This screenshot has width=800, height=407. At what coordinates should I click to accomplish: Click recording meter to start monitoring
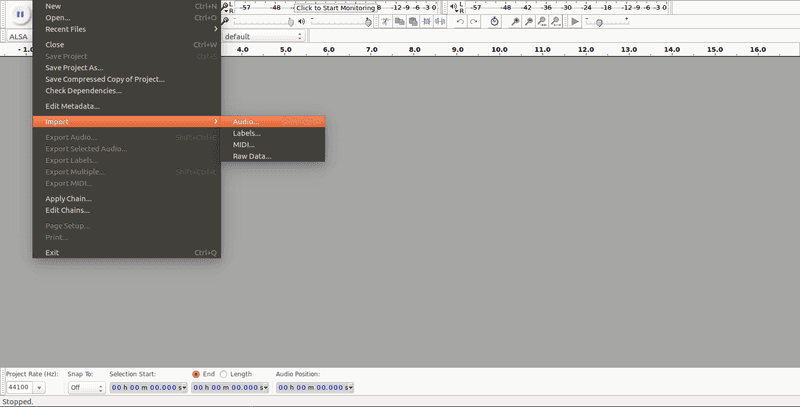click(336, 7)
